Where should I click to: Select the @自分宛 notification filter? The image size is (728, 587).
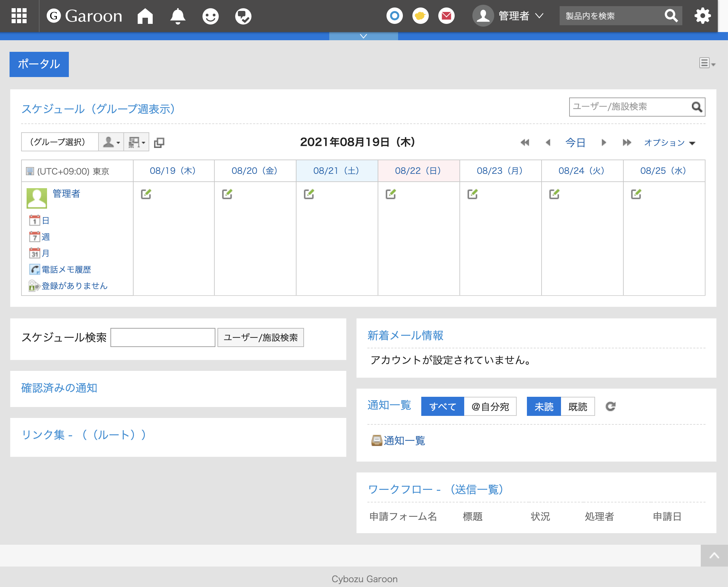(x=490, y=406)
